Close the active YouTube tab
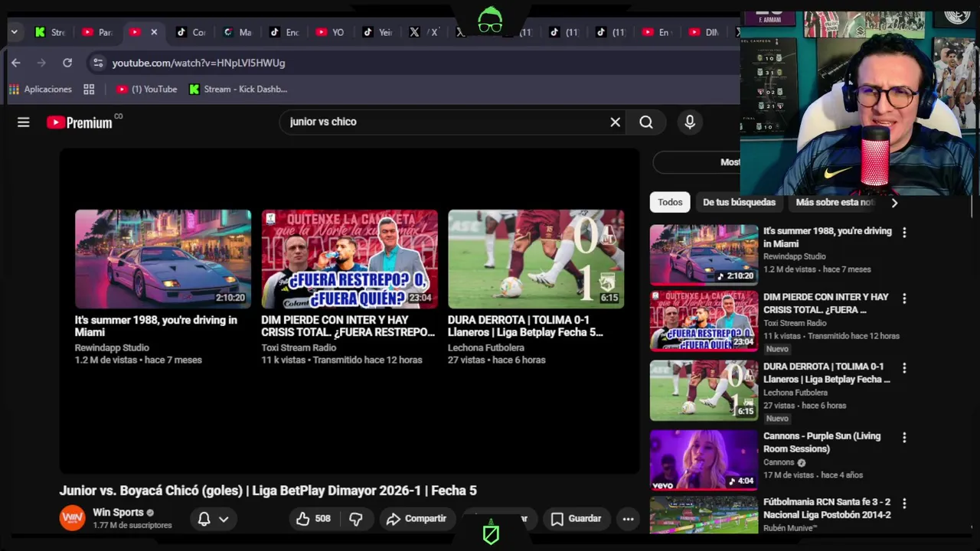 154,32
